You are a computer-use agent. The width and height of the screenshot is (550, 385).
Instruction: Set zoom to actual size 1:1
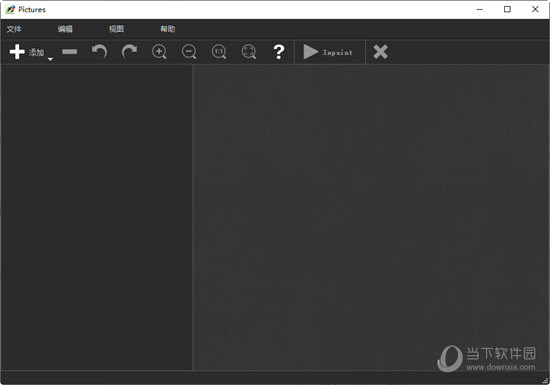[219, 52]
